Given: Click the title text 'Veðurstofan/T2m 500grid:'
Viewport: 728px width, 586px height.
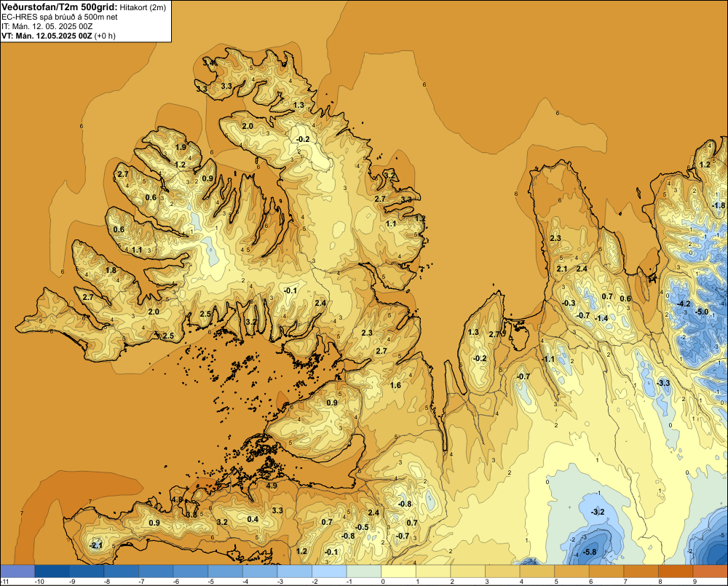Looking at the screenshot, I should tap(60, 7).
